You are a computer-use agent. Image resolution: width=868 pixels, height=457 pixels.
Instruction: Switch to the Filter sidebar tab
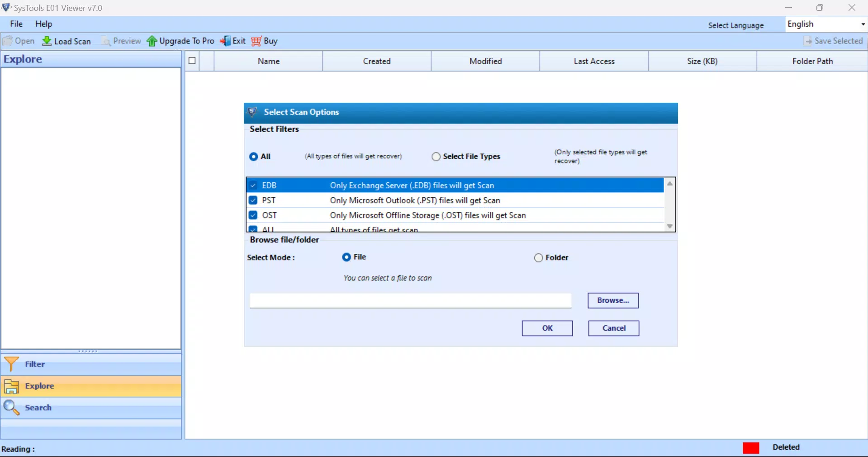(x=91, y=364)
